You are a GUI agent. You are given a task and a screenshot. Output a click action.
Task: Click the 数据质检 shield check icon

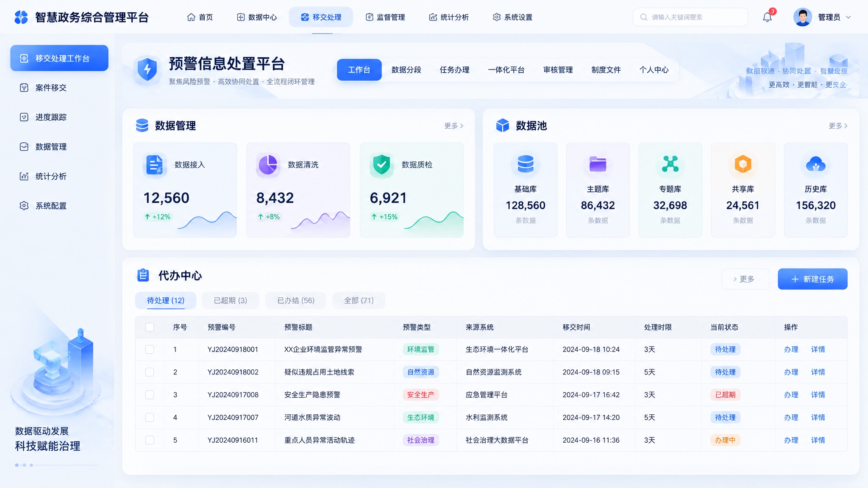[x=381, y=165]
